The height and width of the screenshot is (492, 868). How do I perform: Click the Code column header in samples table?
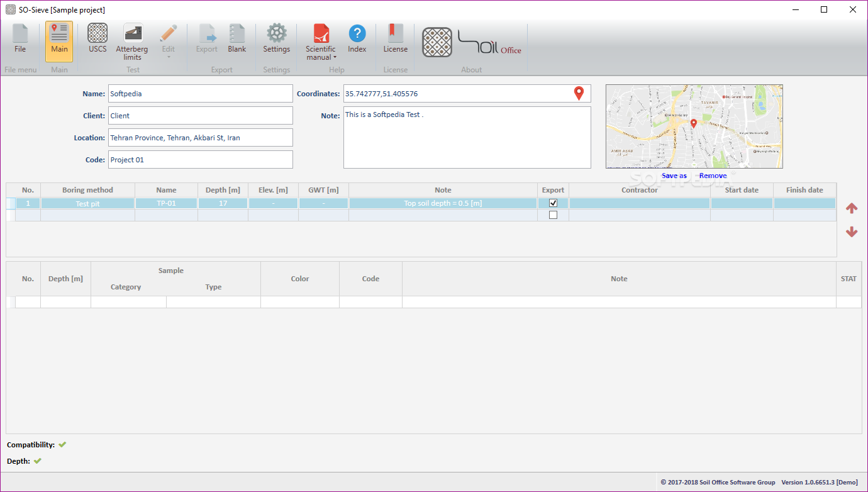coord(370,279)
